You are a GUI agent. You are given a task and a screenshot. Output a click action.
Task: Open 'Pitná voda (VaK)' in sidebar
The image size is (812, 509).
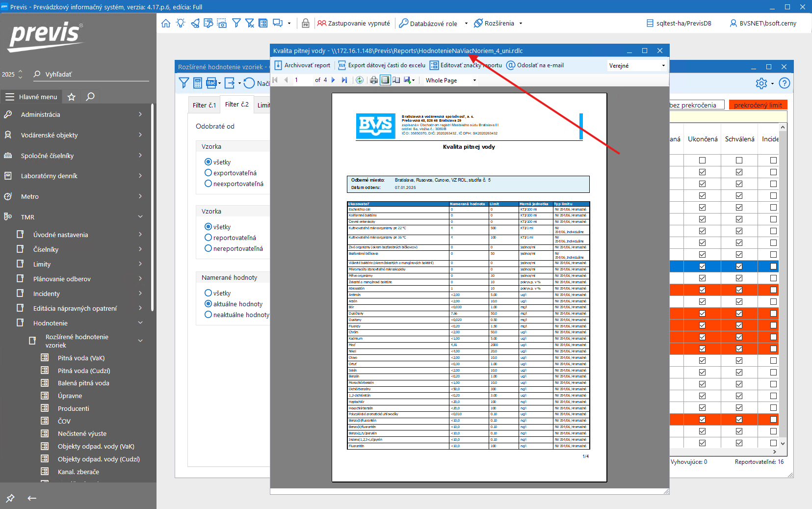coord(81,358)
